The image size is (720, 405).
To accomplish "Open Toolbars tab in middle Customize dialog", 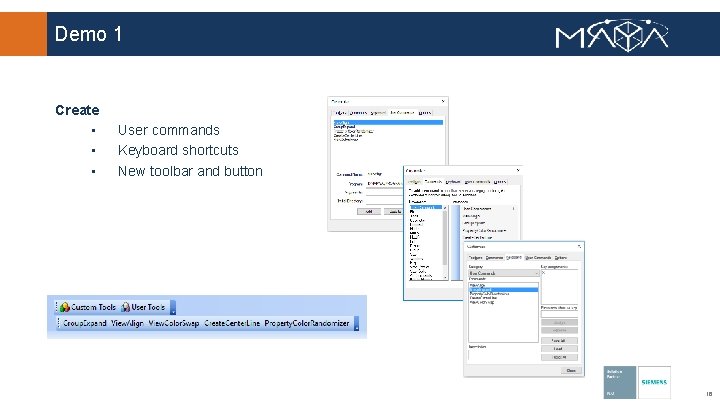I will point(415,182).
